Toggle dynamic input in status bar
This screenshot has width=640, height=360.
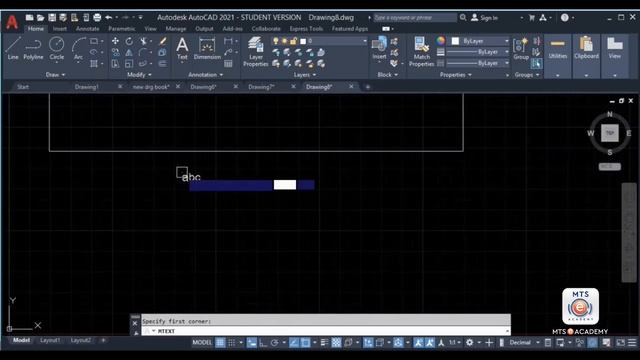251,342
